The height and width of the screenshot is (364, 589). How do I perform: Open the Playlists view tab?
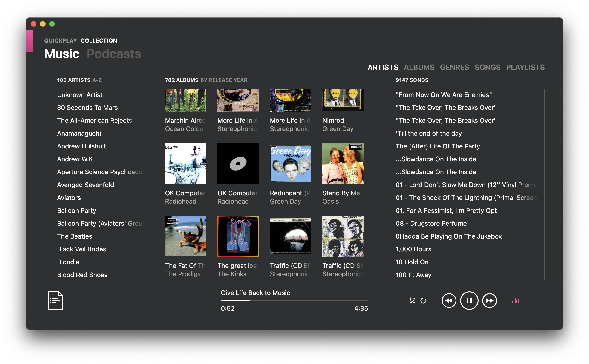525,67
